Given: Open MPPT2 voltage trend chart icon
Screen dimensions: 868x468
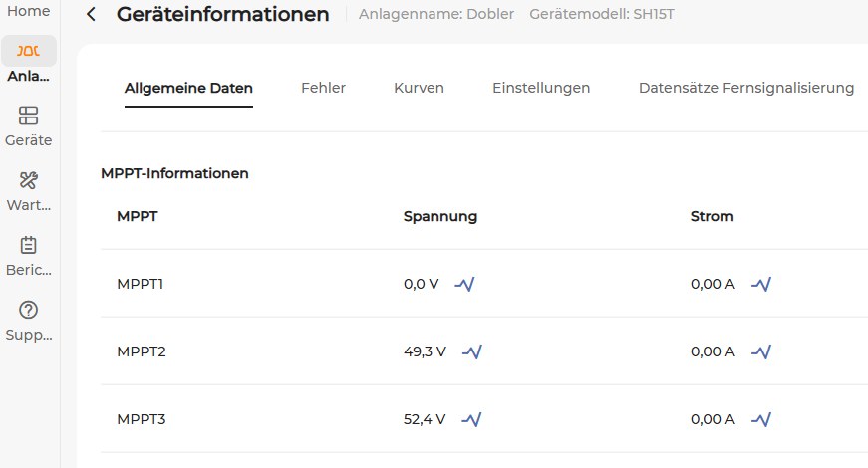Looking at the screenshot, I should pyautogui.click(x=472, y=351).
